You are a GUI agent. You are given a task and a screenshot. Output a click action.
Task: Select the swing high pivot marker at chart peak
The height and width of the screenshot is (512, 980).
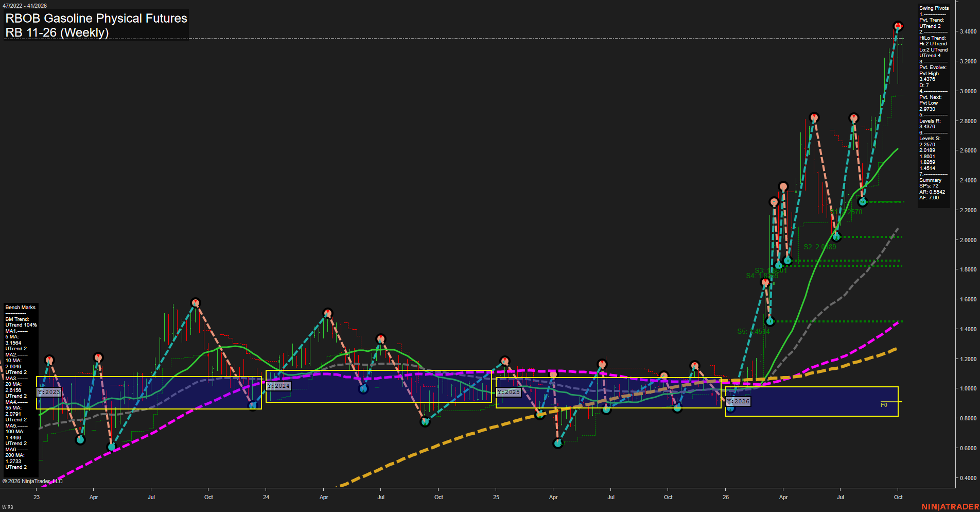(898, 26)
